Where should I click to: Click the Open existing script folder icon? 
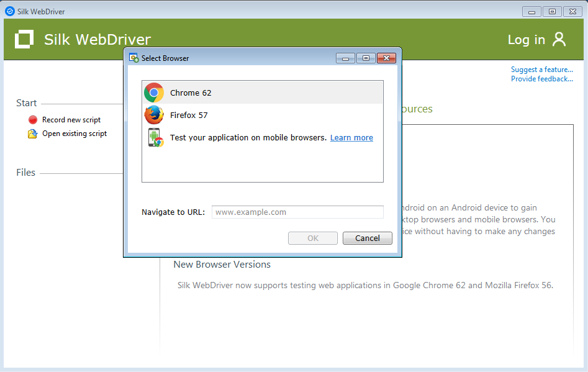tap(33, 134)
